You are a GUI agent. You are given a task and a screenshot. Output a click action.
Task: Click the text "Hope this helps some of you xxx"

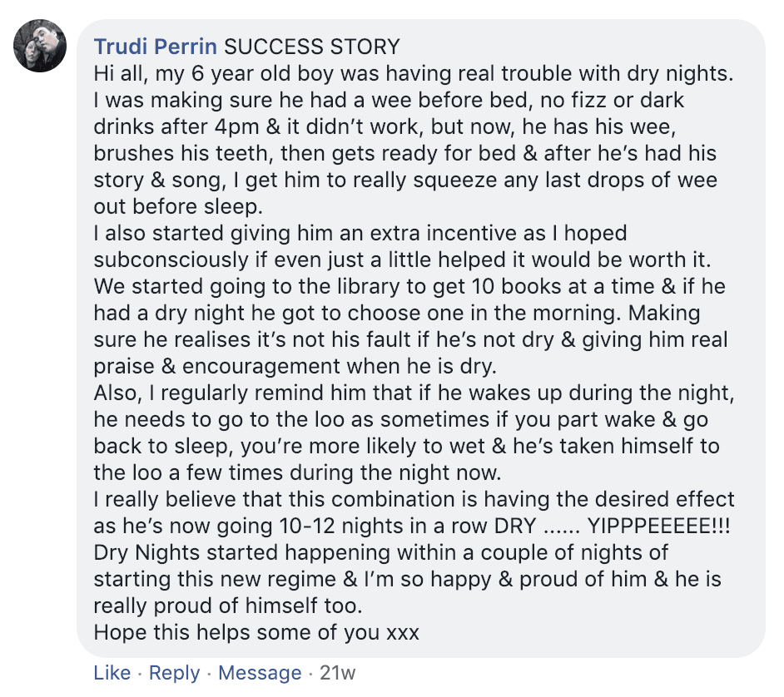[x=256, y=632]
